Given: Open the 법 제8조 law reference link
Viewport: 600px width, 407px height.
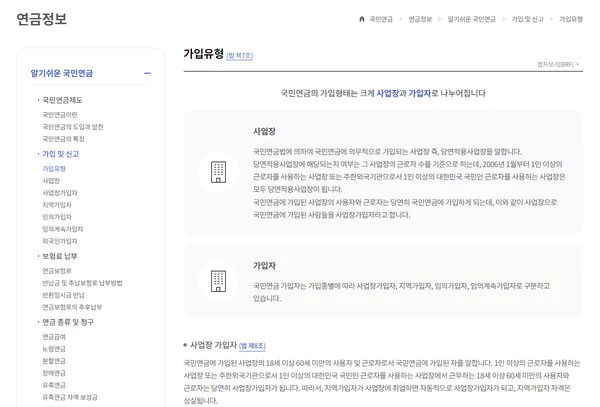Looking at the screenshot, I should [x=252, y=346].
